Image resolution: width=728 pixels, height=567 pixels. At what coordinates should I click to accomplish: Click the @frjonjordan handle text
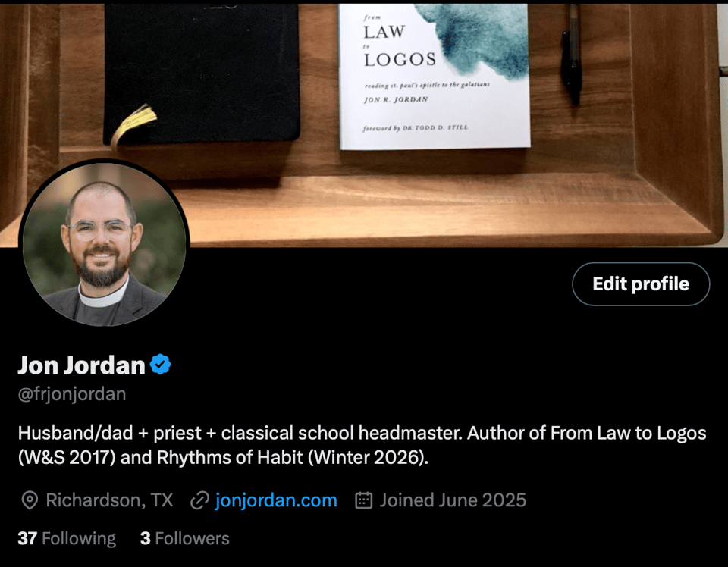[72, 394]
